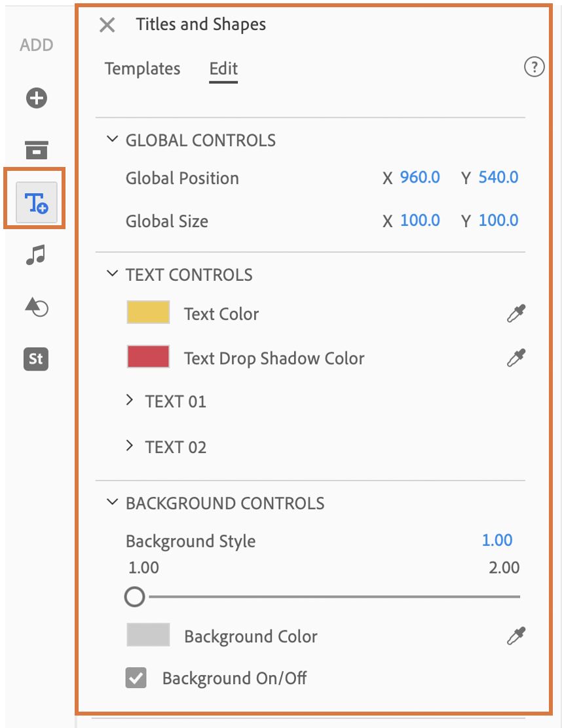Image resolution: width=562 pixels, height=728 pixels.
Task: Open the Music note icon
Action: (36, 255)
